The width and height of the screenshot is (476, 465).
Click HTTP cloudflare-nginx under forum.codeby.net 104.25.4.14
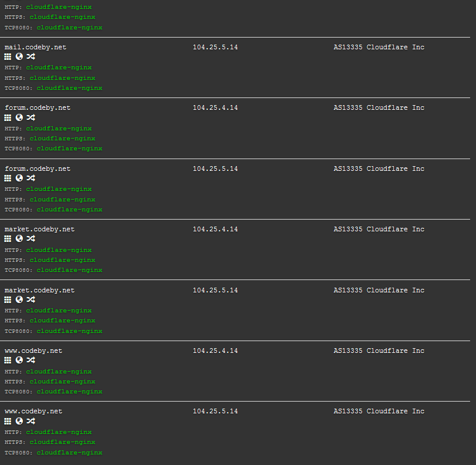click(48, 129)
